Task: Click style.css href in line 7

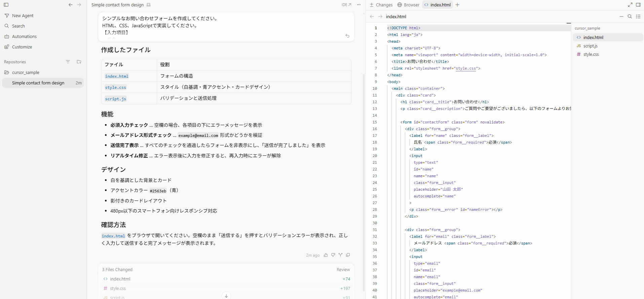Action: (466, 68)
